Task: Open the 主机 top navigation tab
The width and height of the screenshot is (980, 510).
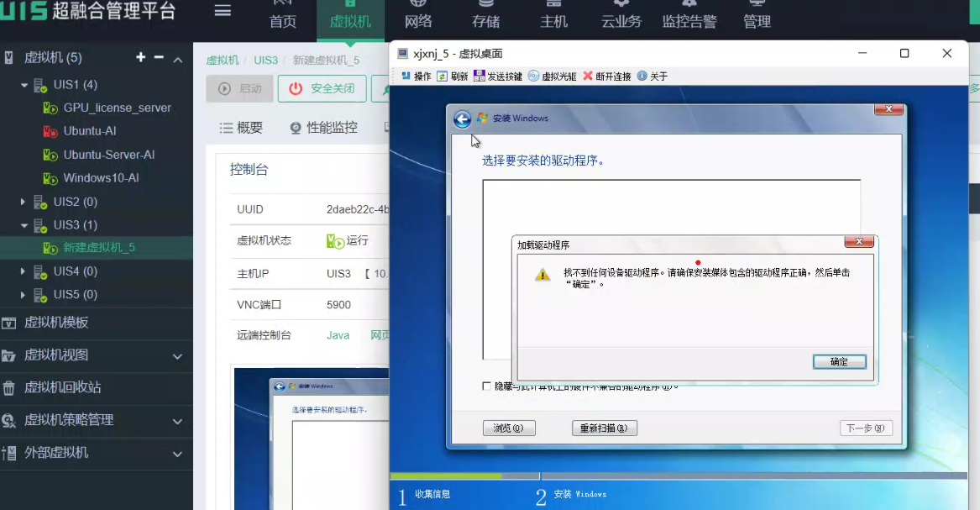Action: (553, 21)
